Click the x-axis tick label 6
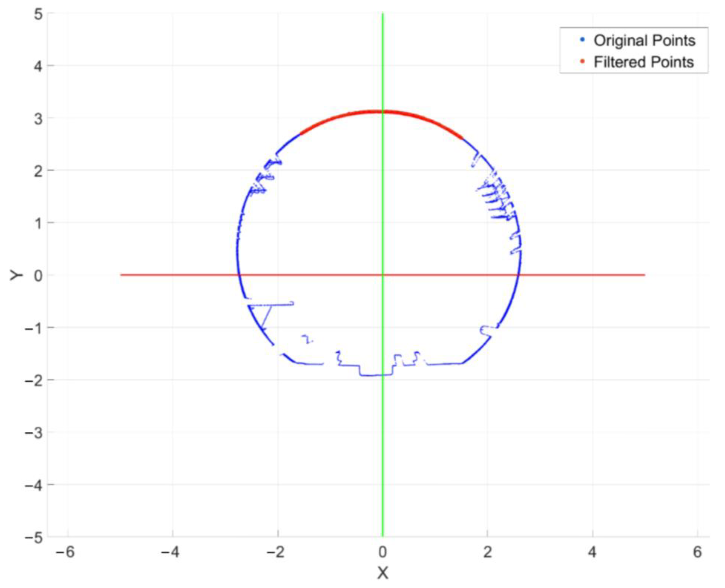The width and height of the screenshot is (725, 588). (x=697, y=552)
